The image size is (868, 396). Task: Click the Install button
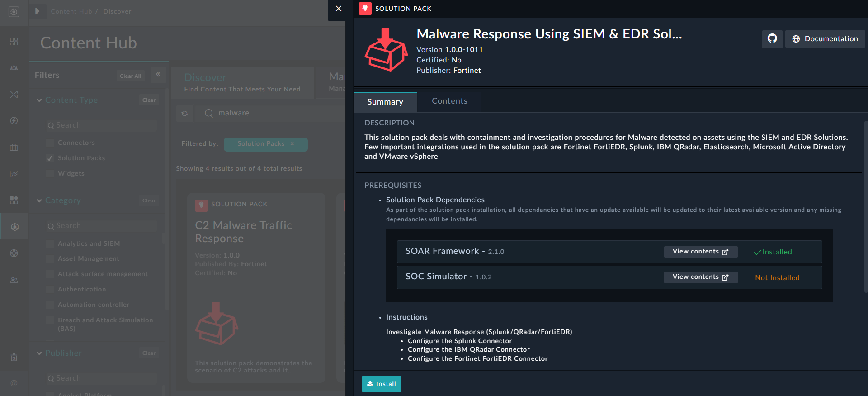[381, 384]
